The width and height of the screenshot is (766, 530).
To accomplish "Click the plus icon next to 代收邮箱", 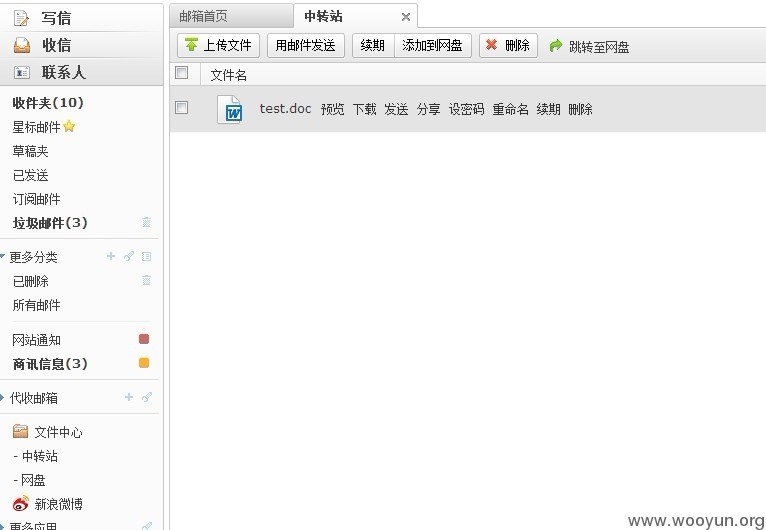I will point(128,397).
